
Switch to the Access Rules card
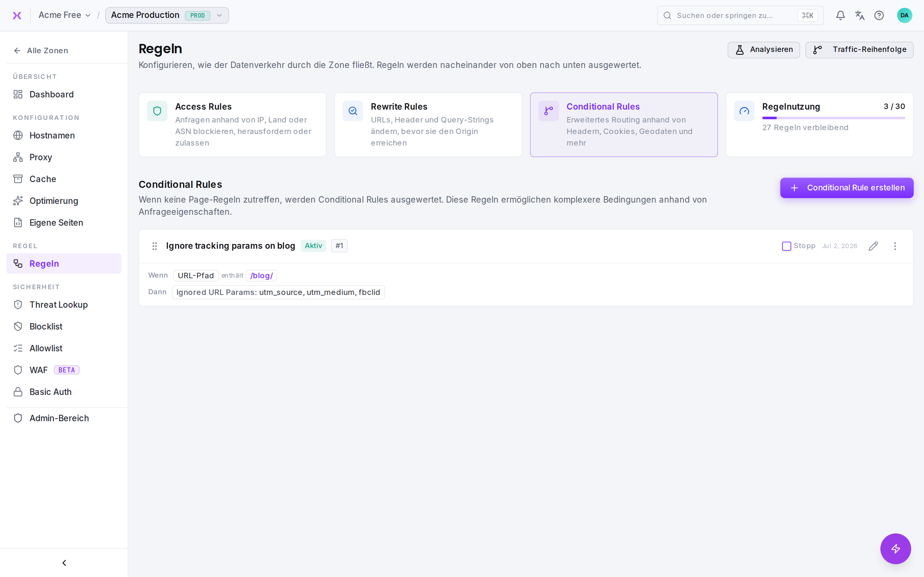(x=233, y=124)
